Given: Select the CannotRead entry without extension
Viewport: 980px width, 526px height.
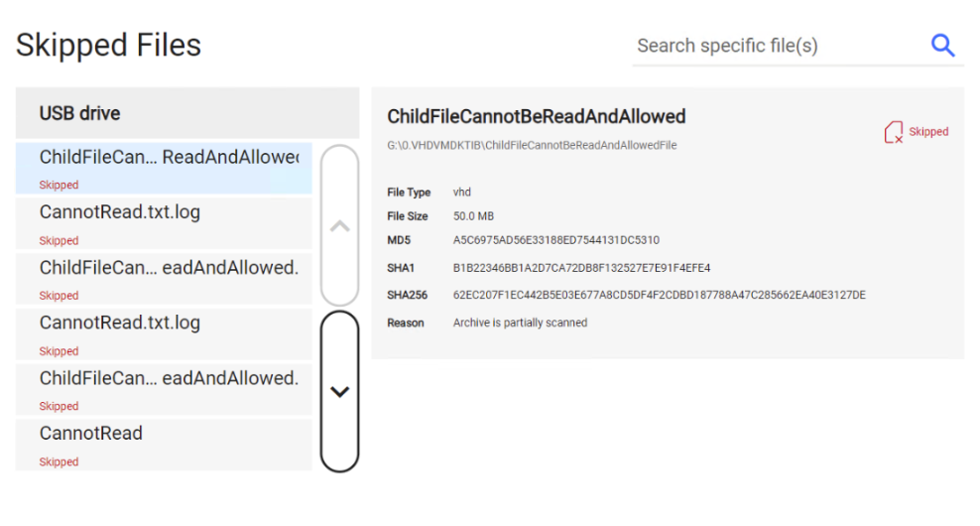Looking at the screenshot, I should [x=165, y=444].
